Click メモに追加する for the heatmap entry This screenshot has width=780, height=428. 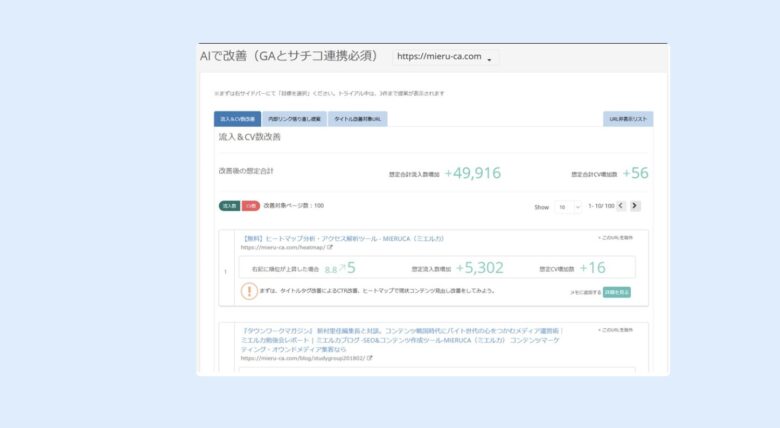click(x=585, y=292)
